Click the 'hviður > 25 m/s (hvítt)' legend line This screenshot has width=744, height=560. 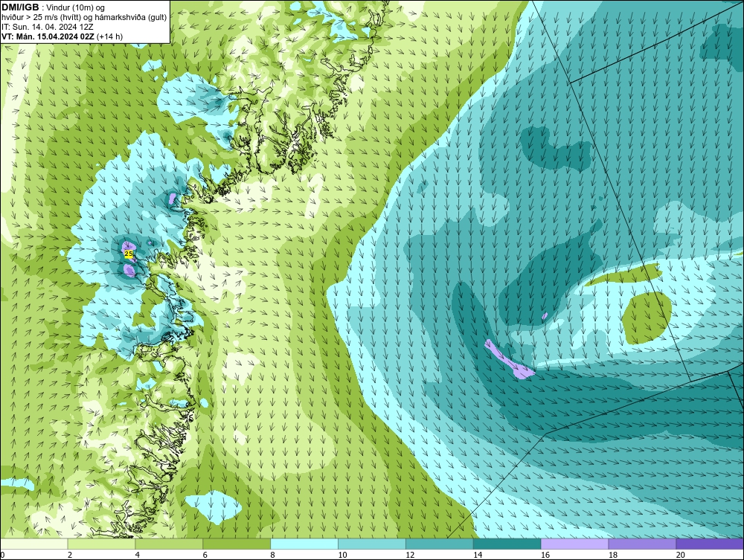point(41,17)
